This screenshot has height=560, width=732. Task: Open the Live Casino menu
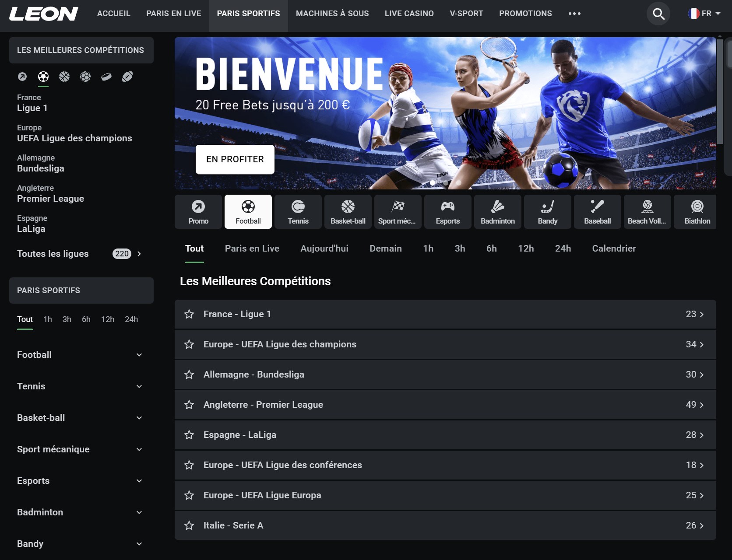409,14
